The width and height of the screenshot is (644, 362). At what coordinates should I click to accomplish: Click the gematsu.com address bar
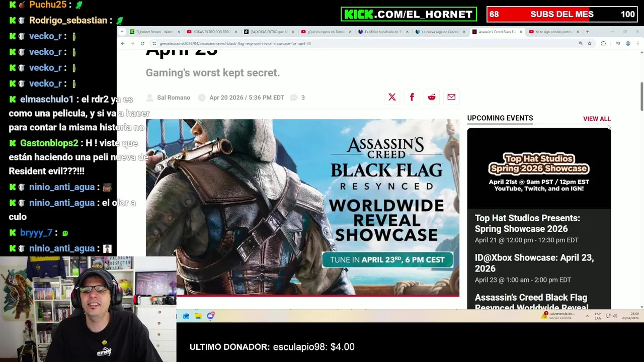coord(362,43)
